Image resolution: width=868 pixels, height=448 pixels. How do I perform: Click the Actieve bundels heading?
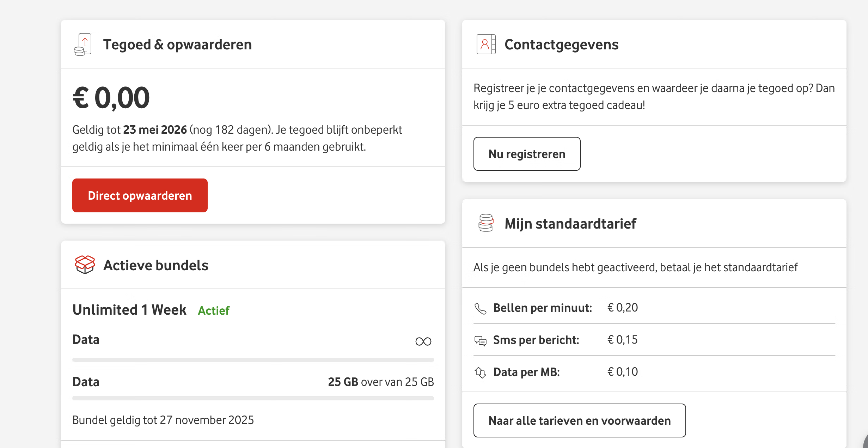coord(155,265)
